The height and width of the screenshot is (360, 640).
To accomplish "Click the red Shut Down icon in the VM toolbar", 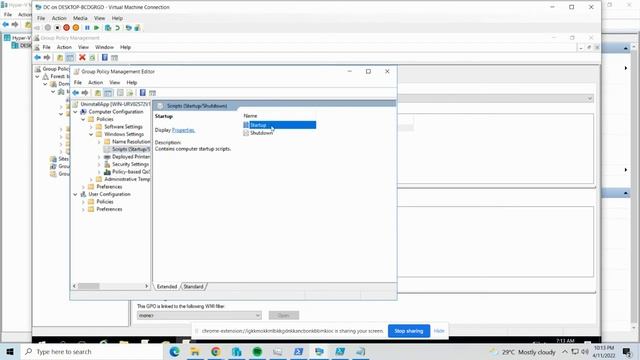I will point(66,28).
